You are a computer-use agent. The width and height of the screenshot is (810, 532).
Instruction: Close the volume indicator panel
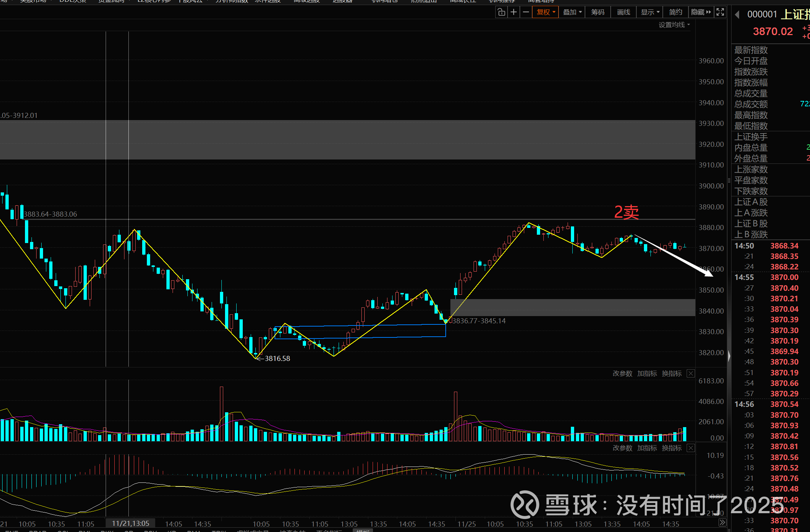pos(691,374)
